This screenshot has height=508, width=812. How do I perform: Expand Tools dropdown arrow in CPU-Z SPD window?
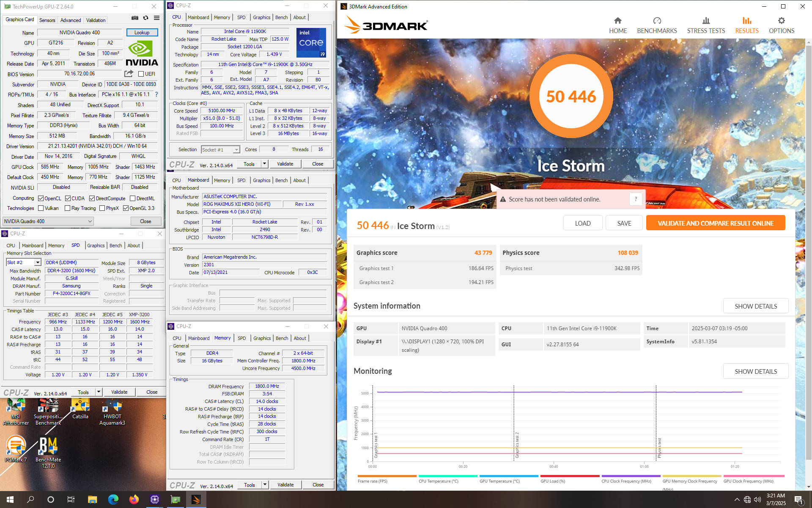99,392
